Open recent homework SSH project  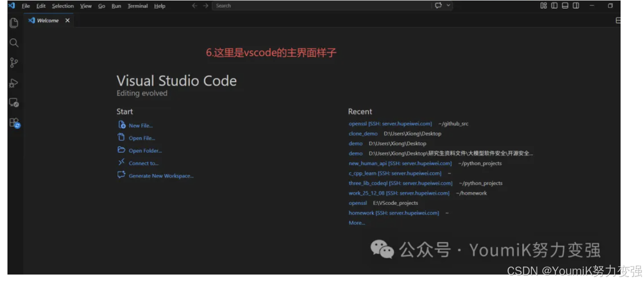point(394,213)
